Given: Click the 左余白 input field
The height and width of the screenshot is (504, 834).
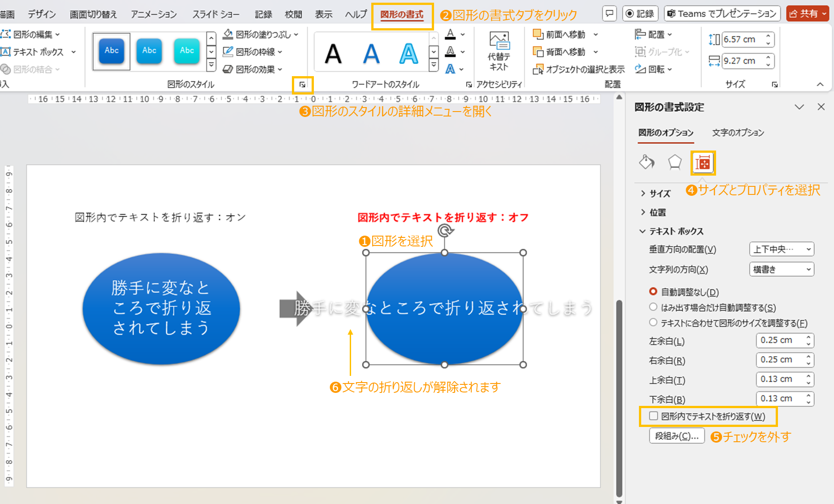Looking at the screenshot, I should pos(784,340).
